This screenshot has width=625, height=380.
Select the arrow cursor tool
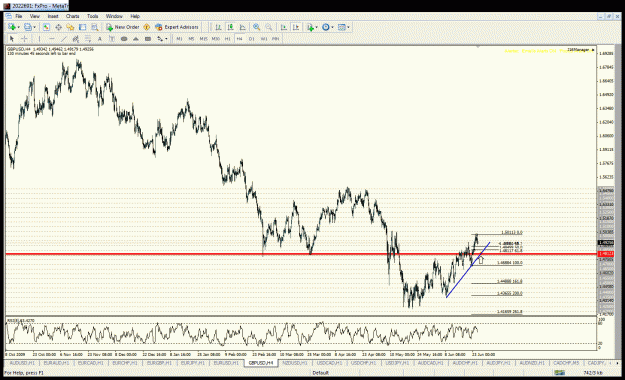[12, 39]
